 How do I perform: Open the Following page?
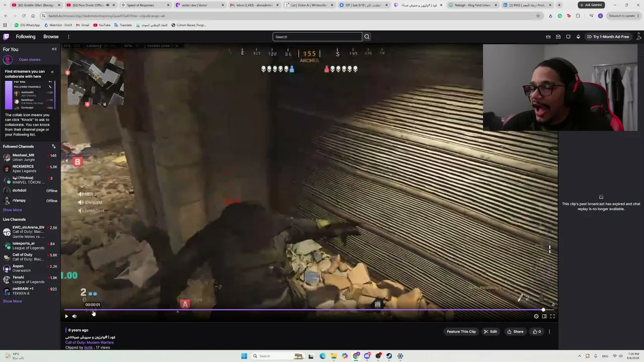(26, 37)
